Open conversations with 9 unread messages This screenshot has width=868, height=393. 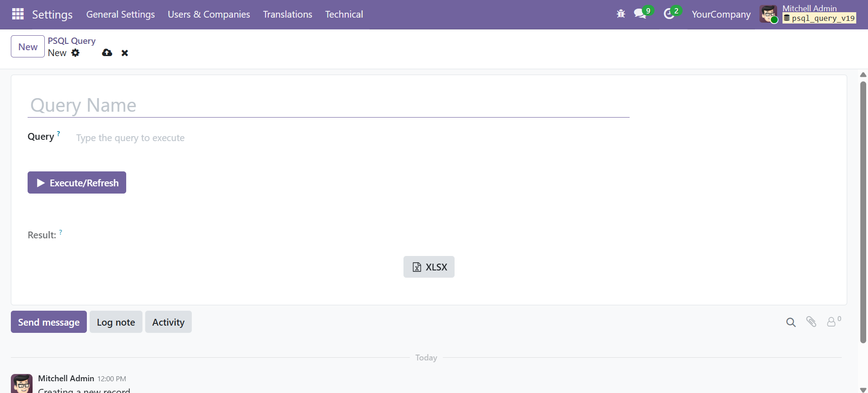coord(643,13)
